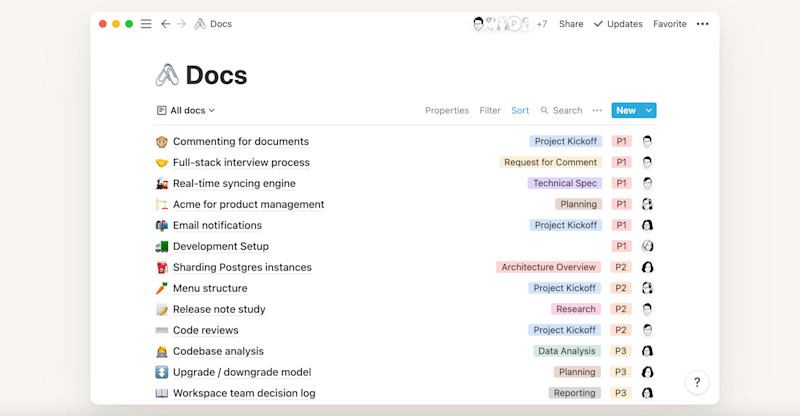This screenshot has width=800, height=416.
Task: Click first collaborator avatar in title bar
Action: pos(478,23)
